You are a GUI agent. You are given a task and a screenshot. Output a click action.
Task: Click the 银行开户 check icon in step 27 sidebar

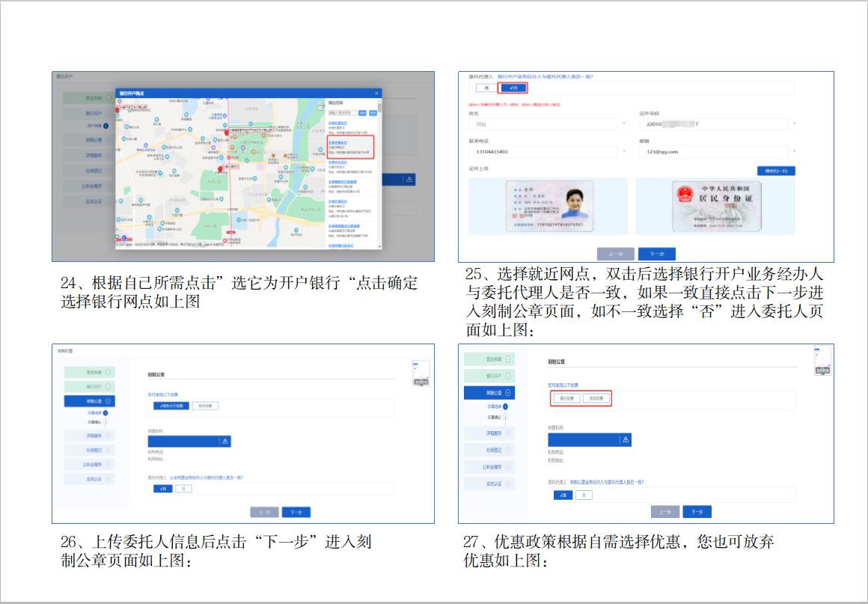click(508, 376)
